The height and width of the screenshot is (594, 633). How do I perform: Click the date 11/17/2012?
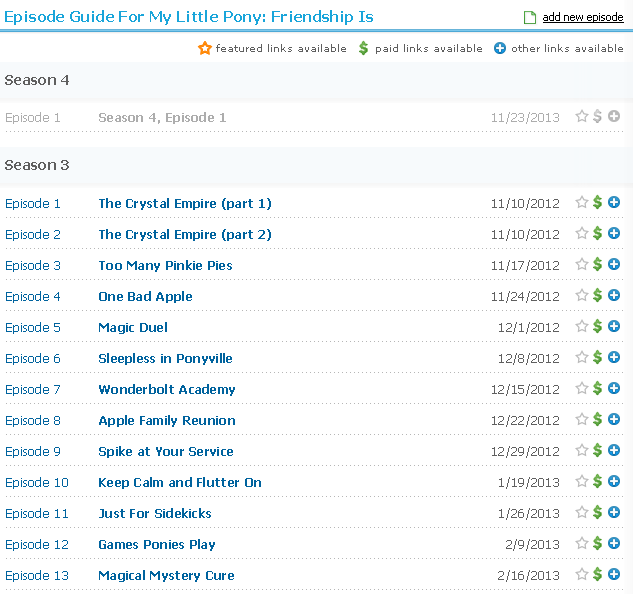click(525, 265)
